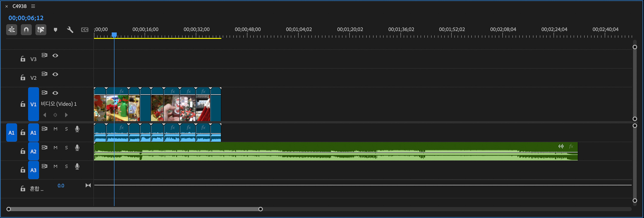Image resolution: width=644 pixels, height=218 pixels.
Task: Toggle insert sequence as nest icon
Action: click(x=12, y=30)
